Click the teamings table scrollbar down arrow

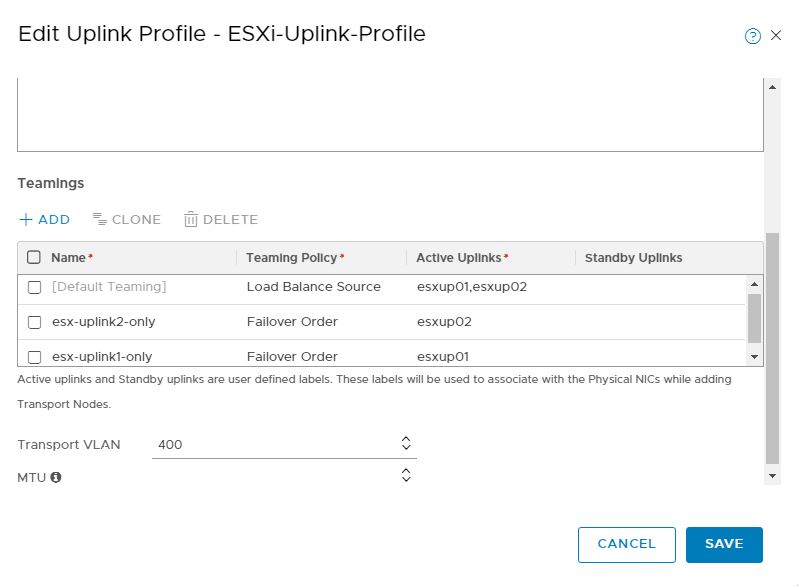tap(754, 356)
